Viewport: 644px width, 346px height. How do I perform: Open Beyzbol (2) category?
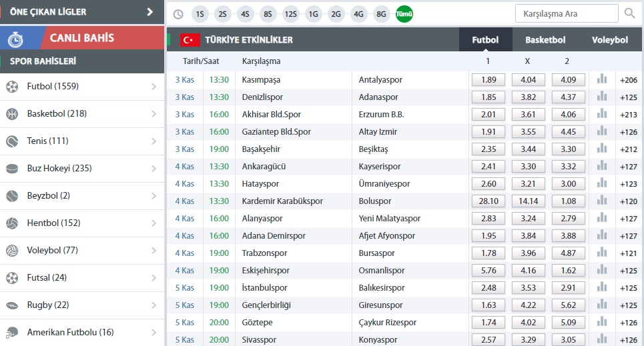point(82,196)
